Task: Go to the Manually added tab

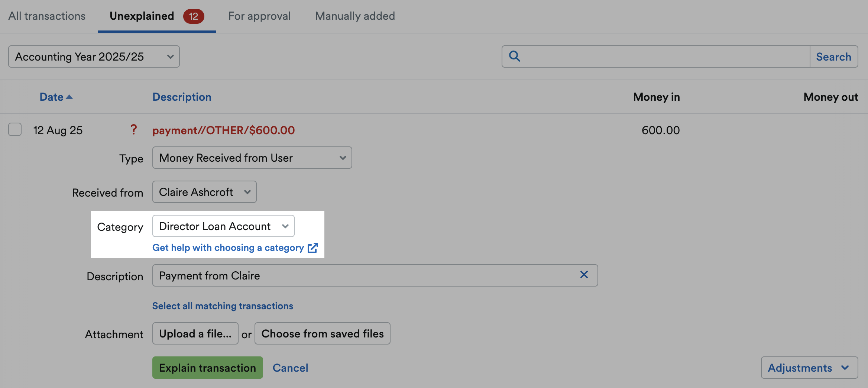Action: [355, 16]
